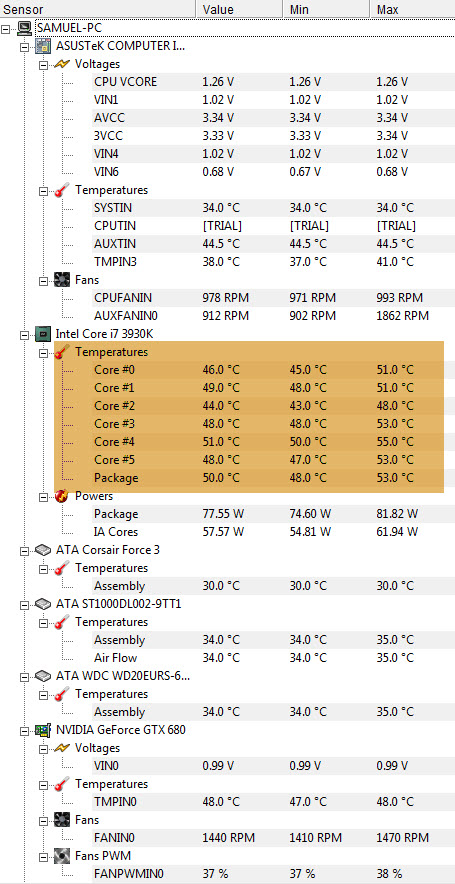Click the thermometer icon of ASUSTeK Temperatures
455x884 pixels.
[x=61, y=190]
